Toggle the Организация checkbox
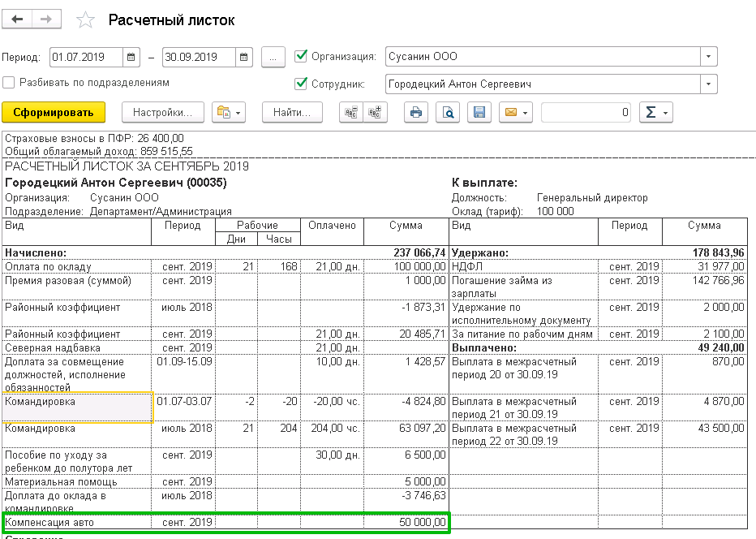 [x=301, y=56]
